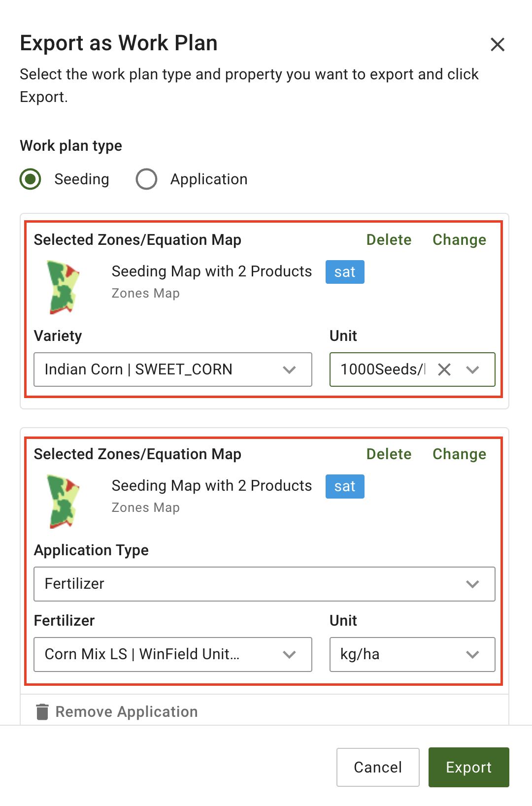This screenshot has height=806, width=532.
Task: Click the sat badge in seeding section
Action: click(345, 272)
